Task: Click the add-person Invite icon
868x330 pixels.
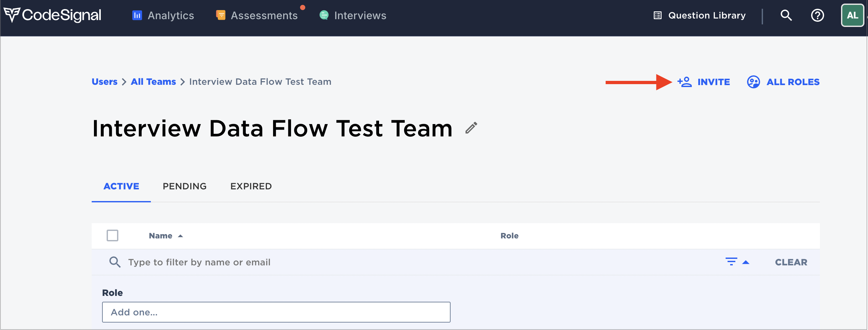Action: (684, 82)
